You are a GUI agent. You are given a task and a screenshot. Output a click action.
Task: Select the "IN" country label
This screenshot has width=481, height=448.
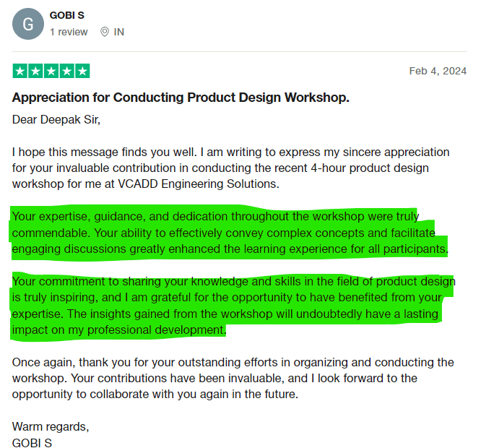119,32
